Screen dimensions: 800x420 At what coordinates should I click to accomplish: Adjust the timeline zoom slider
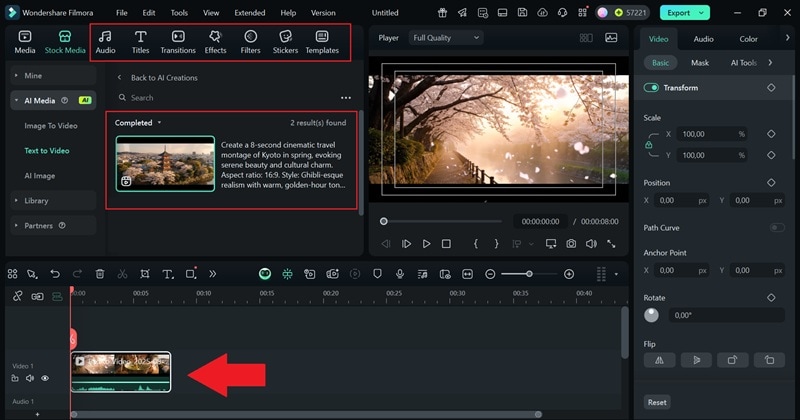click(x=529, y=274)
